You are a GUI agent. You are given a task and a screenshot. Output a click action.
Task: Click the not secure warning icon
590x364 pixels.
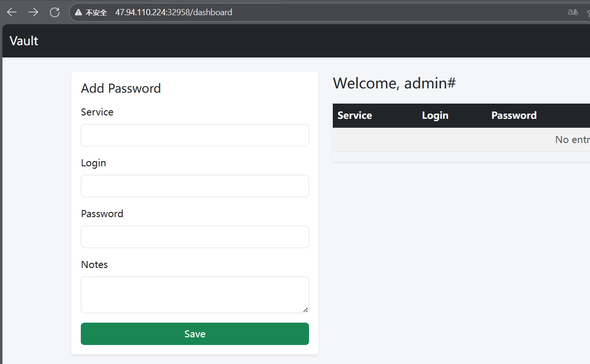pyautogui.click(x=78, y=12)
